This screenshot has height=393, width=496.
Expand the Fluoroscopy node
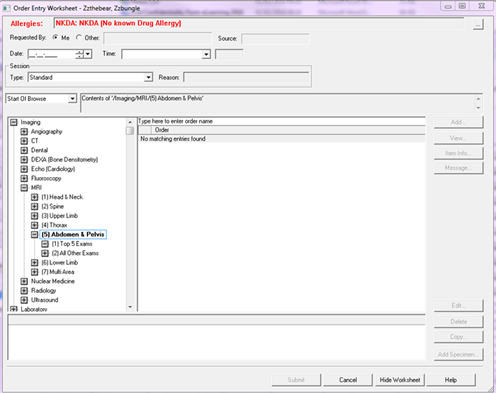coord(24,178)
